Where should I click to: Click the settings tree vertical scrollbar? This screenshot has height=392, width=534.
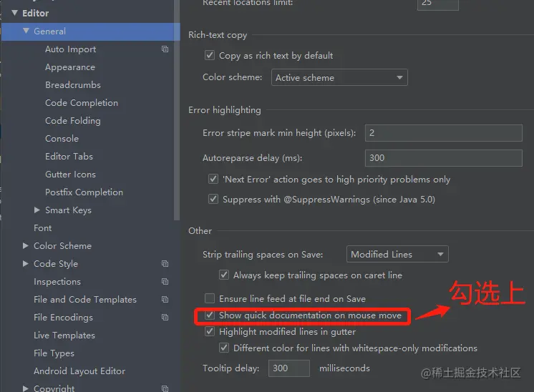[x=176, y=109]
